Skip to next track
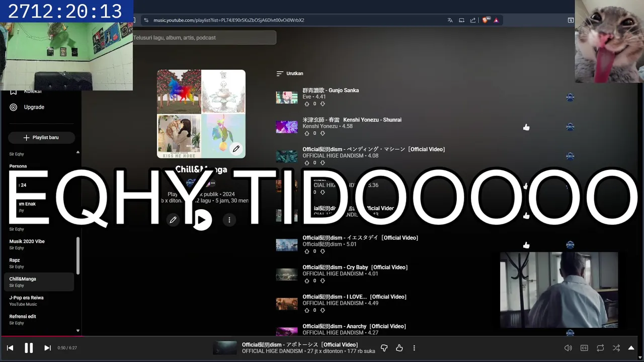Image resolution: width=644 pixels, height=362 pixels. pos(47,348)
